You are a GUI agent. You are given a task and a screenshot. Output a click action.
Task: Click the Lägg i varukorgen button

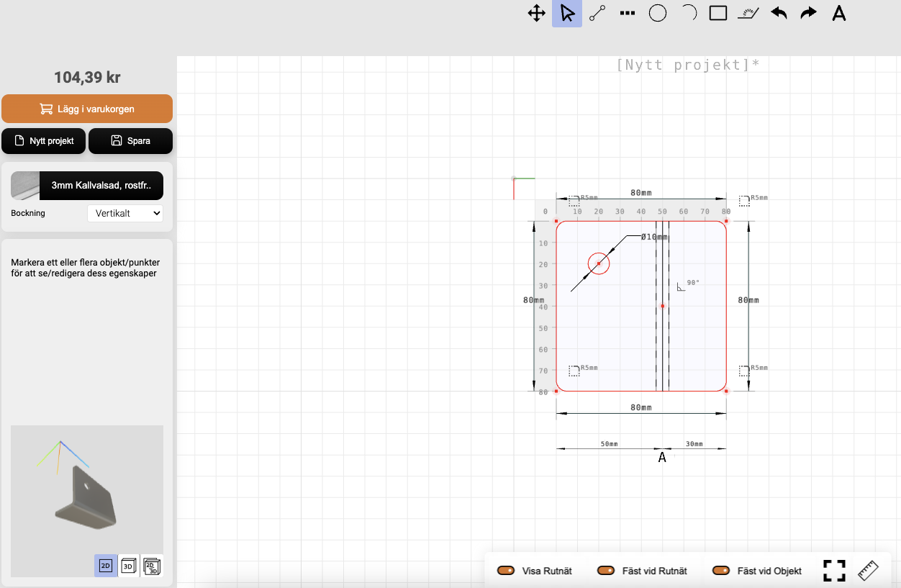(x=87, y=109)
